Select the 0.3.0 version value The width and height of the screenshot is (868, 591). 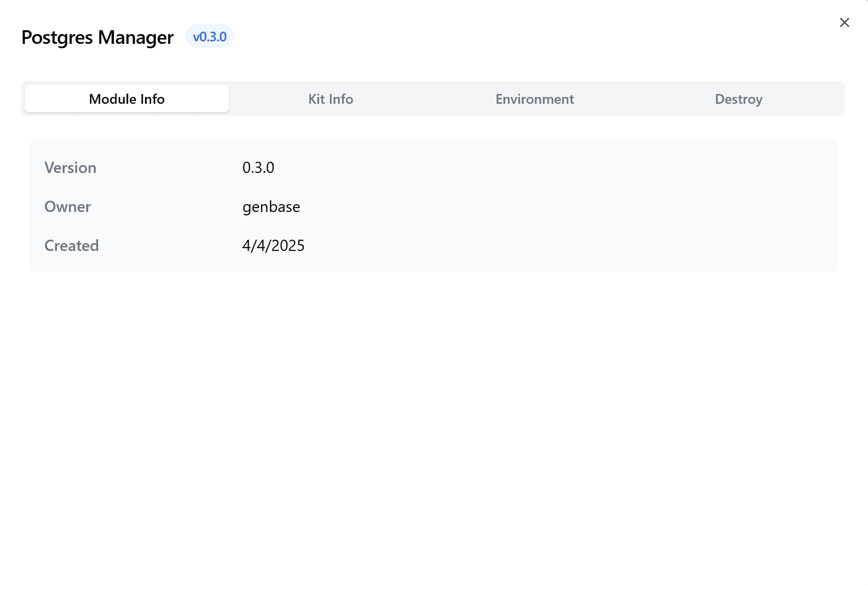click(258, 168)
